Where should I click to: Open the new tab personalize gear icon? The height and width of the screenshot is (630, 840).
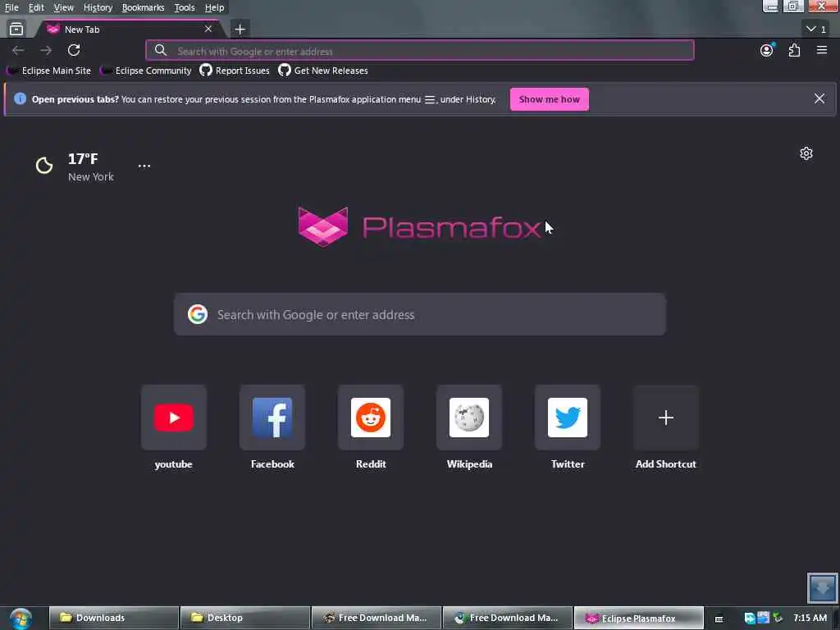(806, 153)
